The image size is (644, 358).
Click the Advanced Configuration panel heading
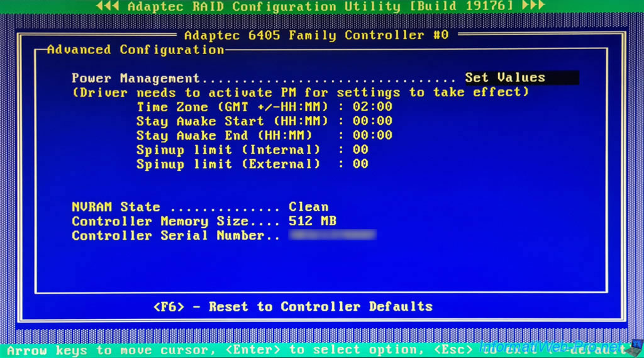[135, 50]
